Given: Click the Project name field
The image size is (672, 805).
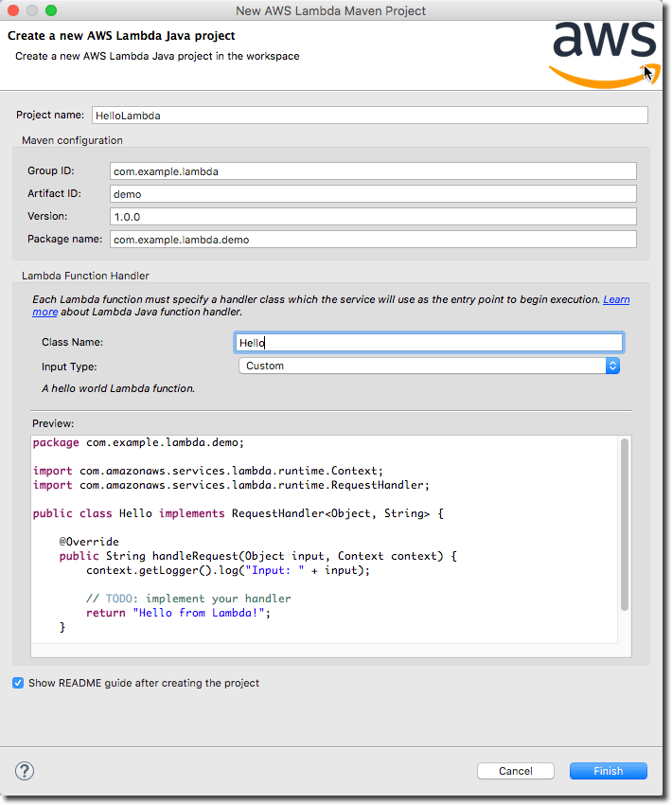Looking at the screenshot, I should coord(370,115).
